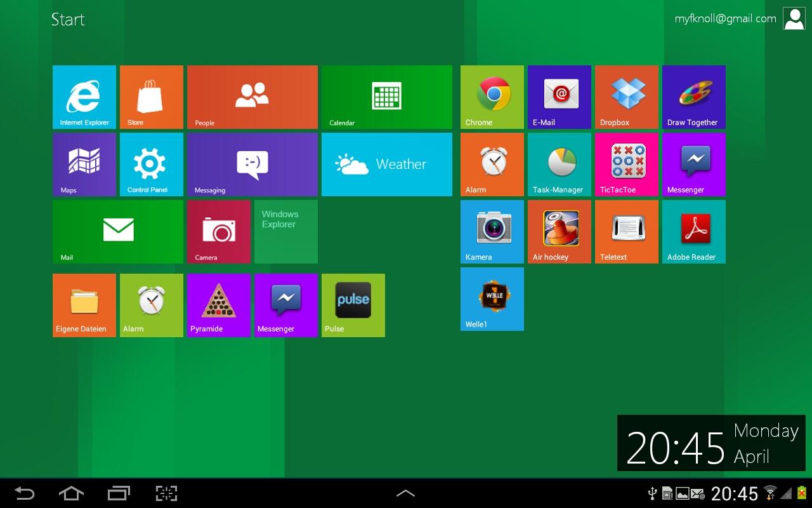The width and height of the screenshot is (812, 508).
Task: Select the myfknoll@gmail.com account name
Action: click(725, 19)
